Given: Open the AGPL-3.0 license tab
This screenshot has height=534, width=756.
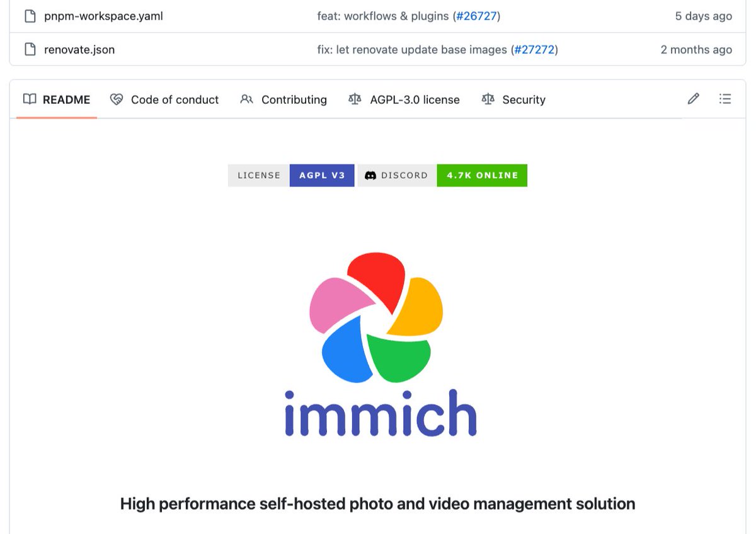Looking at the screenshot, I should click(x=404, y=99).
